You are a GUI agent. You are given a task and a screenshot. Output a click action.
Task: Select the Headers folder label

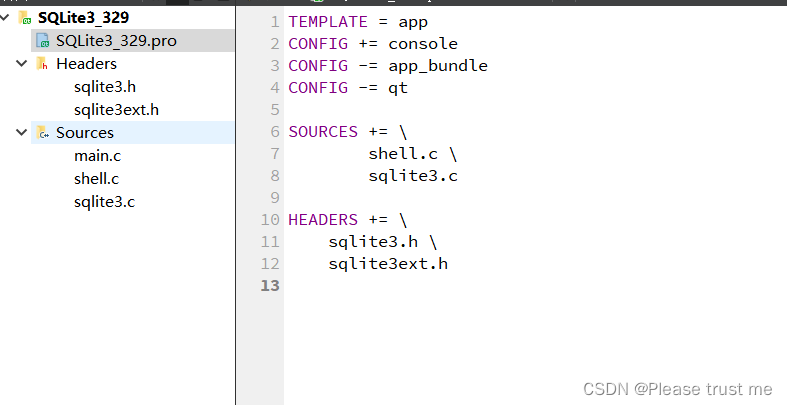click(86, 64)
